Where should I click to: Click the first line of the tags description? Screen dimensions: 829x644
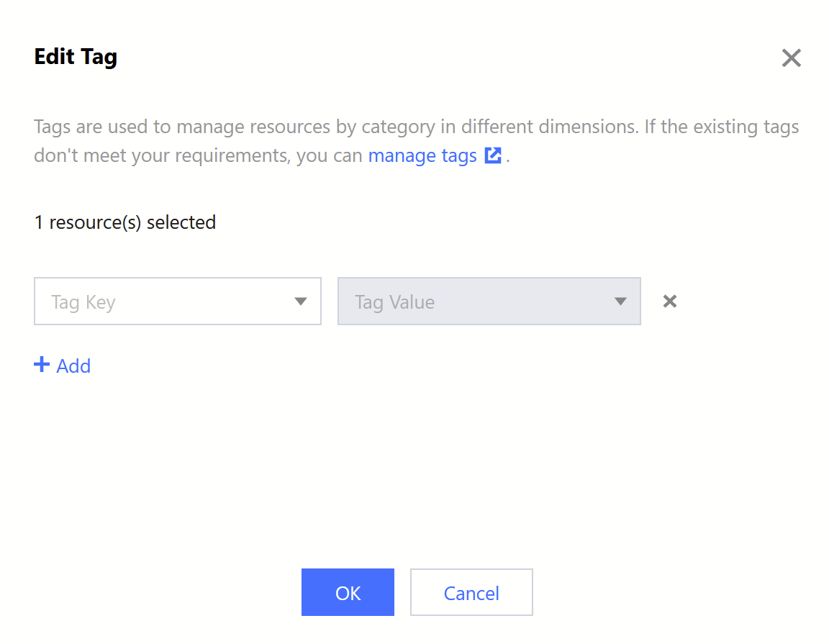pos(416,127)
